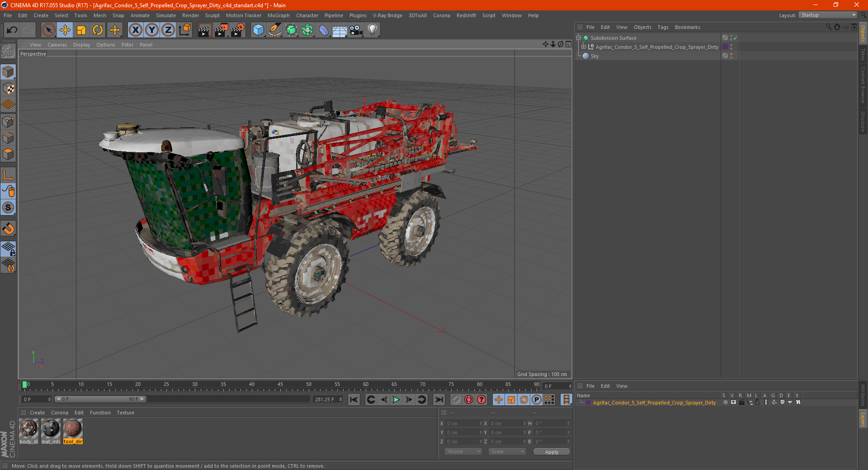Image resolution: width=868 pixels, height=470 pixels.
Task: Toggle Agrifac object editor visibility dot
Action: click(731, 45)
